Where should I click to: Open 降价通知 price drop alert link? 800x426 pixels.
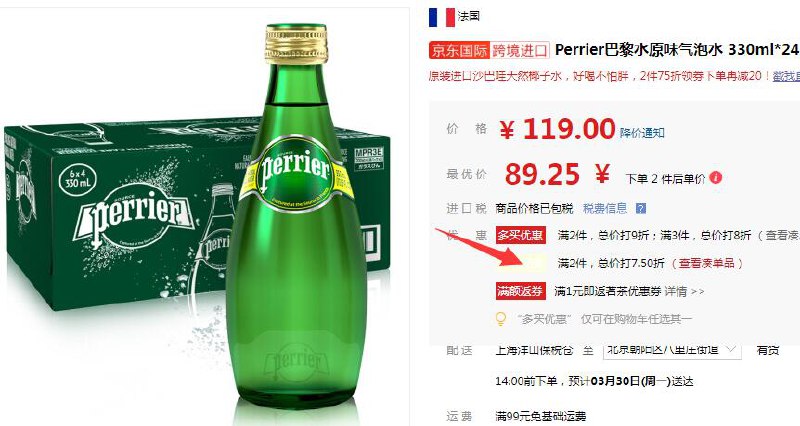(642, 133)
